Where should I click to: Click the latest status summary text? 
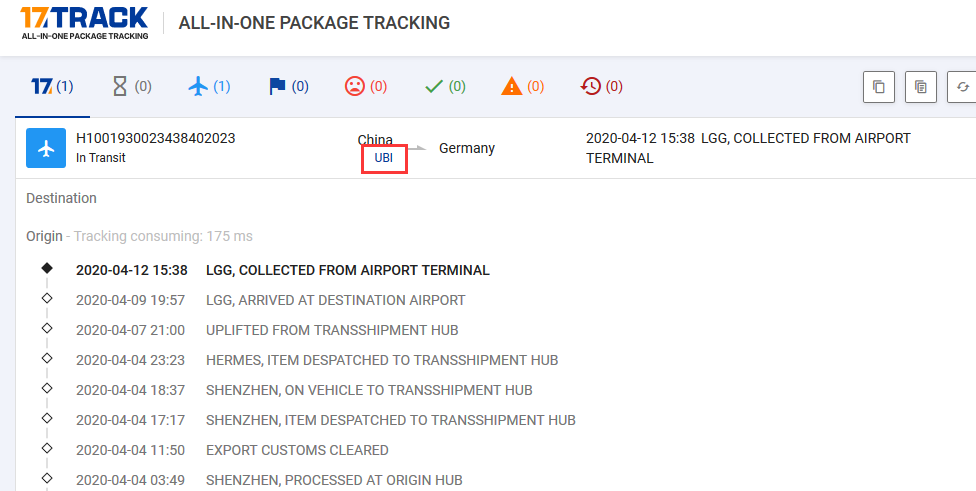tap(748, 148)
